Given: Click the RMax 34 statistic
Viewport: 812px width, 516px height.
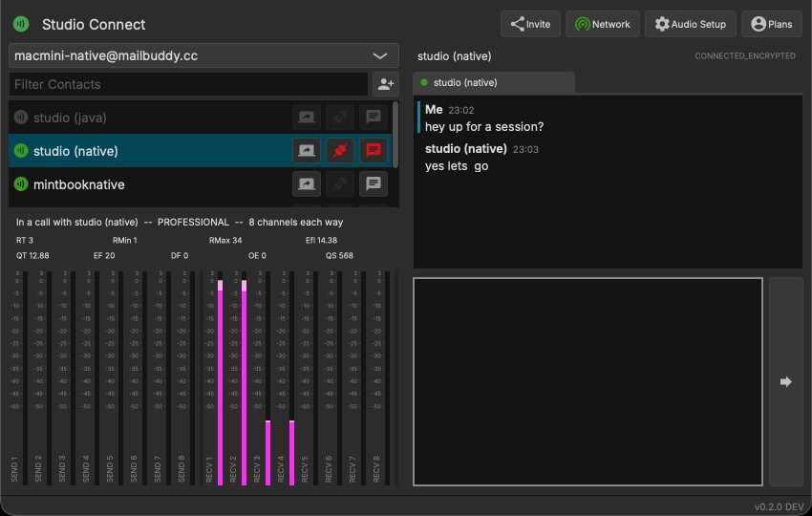Looking at the screenshot, I should [225, 241].
